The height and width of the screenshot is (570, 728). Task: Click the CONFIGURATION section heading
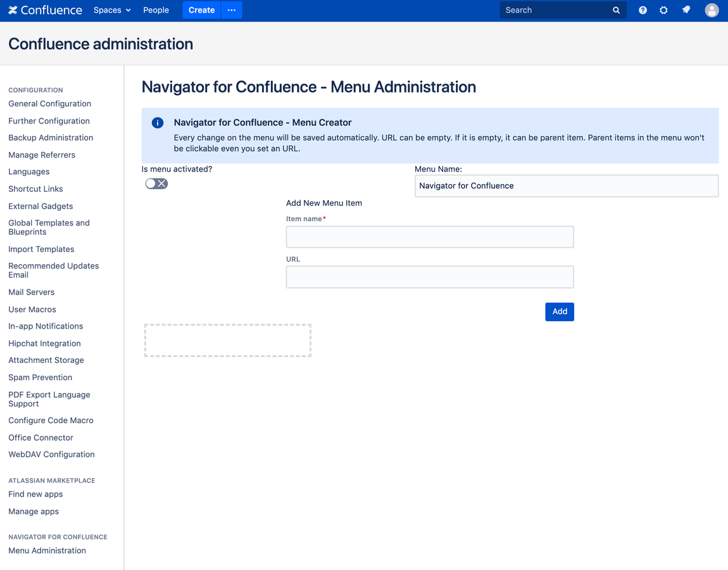[x=35, y=90]
